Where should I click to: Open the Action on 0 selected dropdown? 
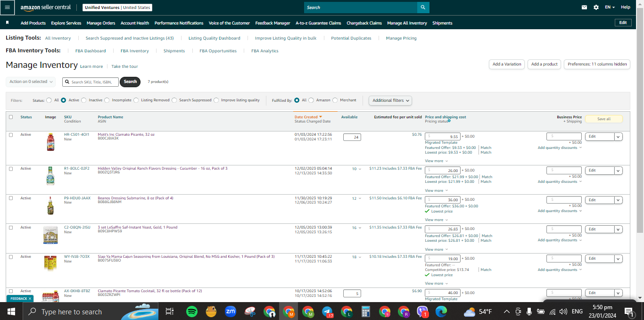click(31, 82)
